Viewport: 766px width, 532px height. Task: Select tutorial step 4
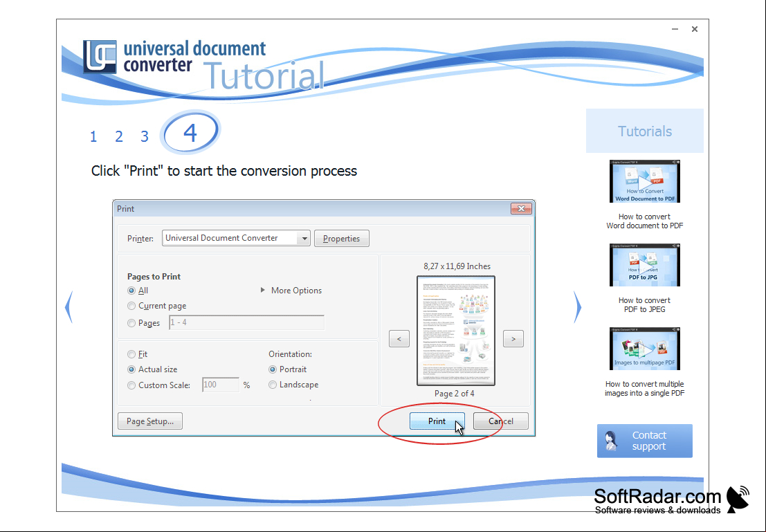(x=190, y=132)
